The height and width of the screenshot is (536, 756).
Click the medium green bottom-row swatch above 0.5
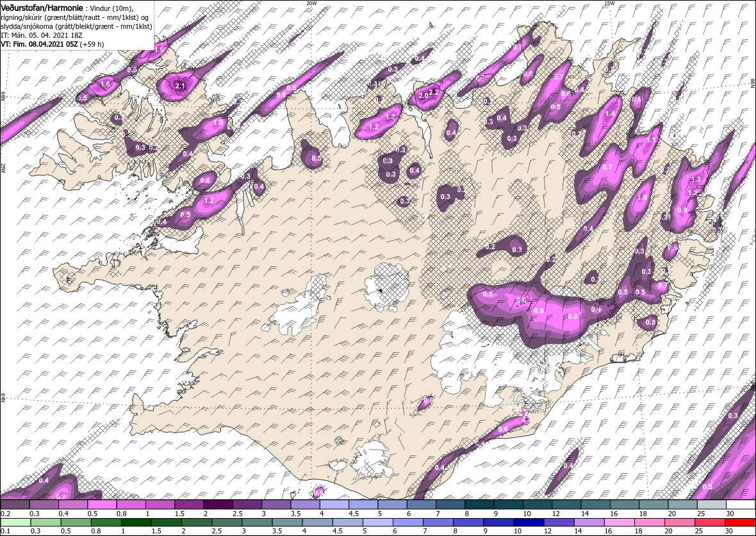[x=76, y=523]
